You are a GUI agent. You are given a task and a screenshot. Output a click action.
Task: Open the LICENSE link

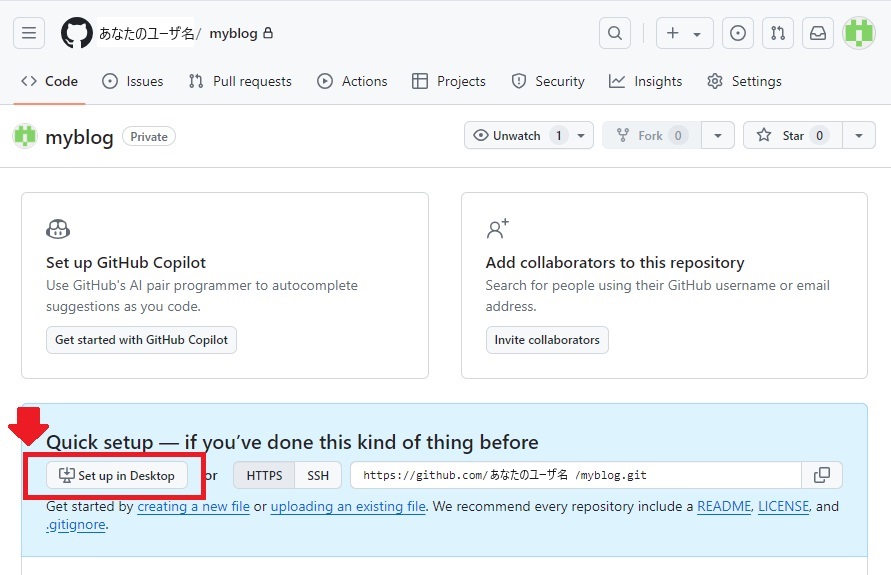pos(784,506)
